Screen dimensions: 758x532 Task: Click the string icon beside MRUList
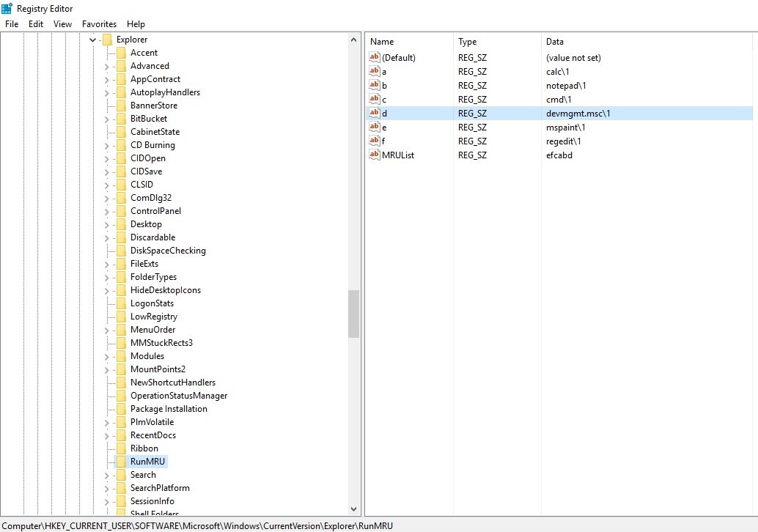(375, 155)
